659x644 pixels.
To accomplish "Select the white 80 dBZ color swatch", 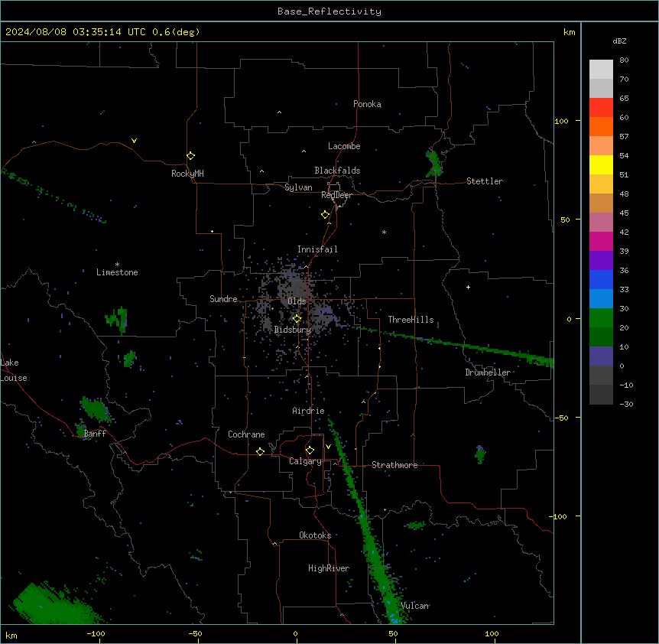I will [x=601, y=70].
